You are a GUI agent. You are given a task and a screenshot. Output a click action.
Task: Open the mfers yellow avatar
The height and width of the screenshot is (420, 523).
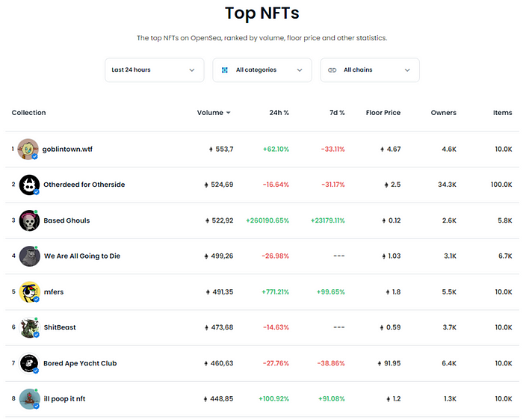tap(29, 292)
